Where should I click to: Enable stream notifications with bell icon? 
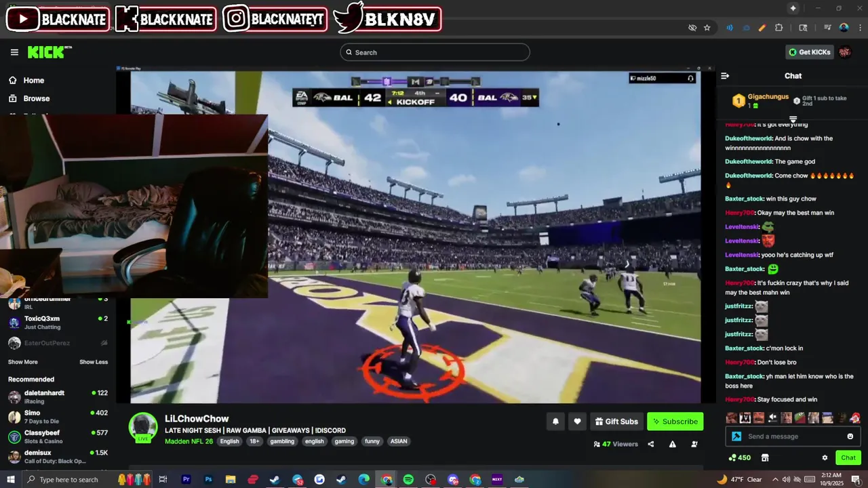pos(555,421)
